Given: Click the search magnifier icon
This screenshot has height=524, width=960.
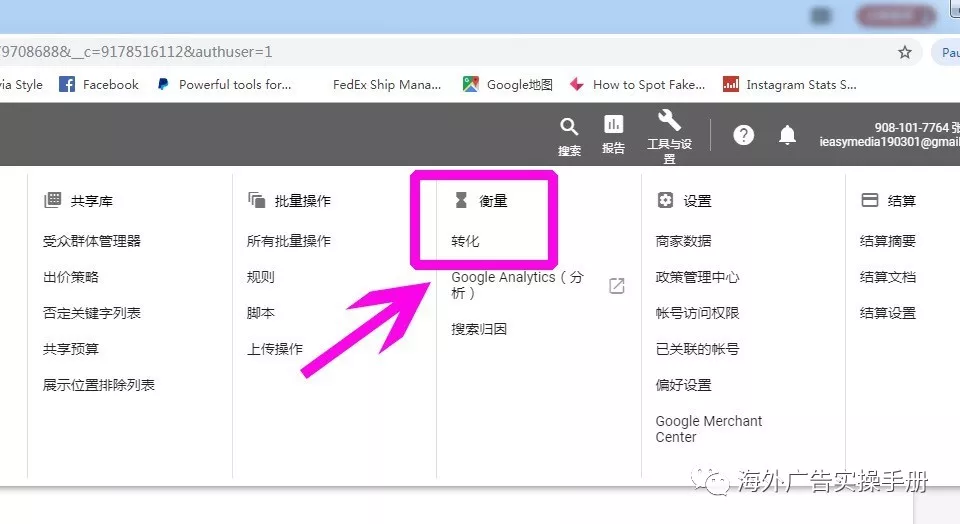Looking at the screenshot, I should pos(569,127).
